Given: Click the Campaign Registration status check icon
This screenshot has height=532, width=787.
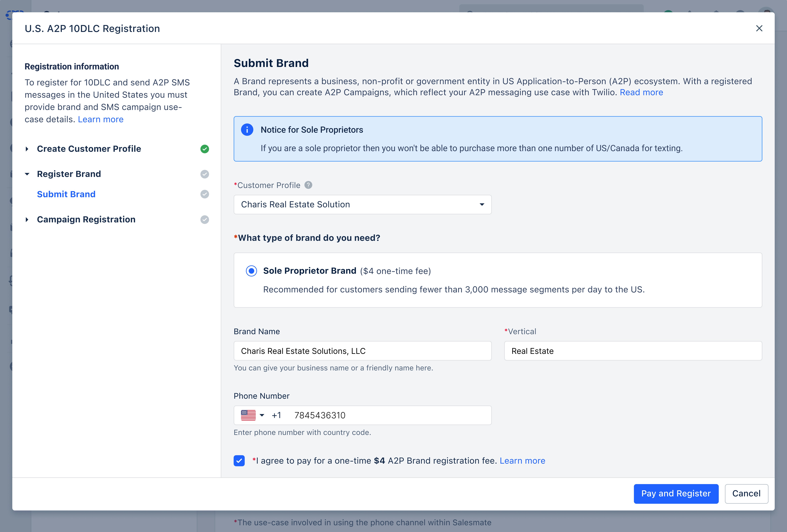Looking at the screenshot, I should point(205,220).
